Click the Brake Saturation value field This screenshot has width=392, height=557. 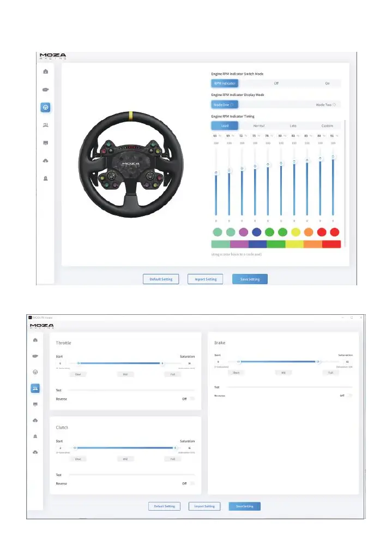pos(348,362)
